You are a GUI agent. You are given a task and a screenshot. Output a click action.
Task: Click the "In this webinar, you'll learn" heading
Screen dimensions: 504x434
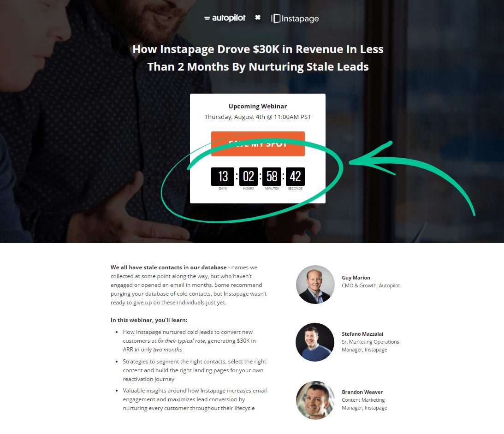pyautogui.click(x=149, y=320)
